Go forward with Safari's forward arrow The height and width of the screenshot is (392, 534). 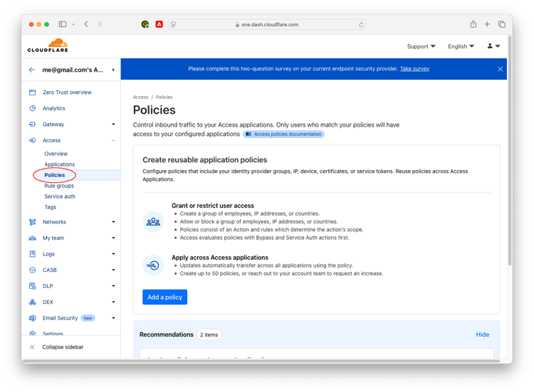coord(100,24)
